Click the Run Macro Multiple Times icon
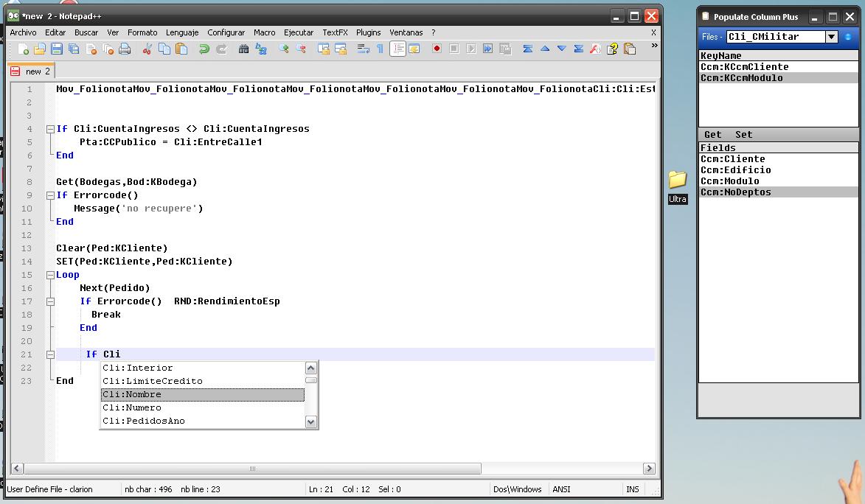This screenshot has width=865, height=504. (x=487, y=49)
